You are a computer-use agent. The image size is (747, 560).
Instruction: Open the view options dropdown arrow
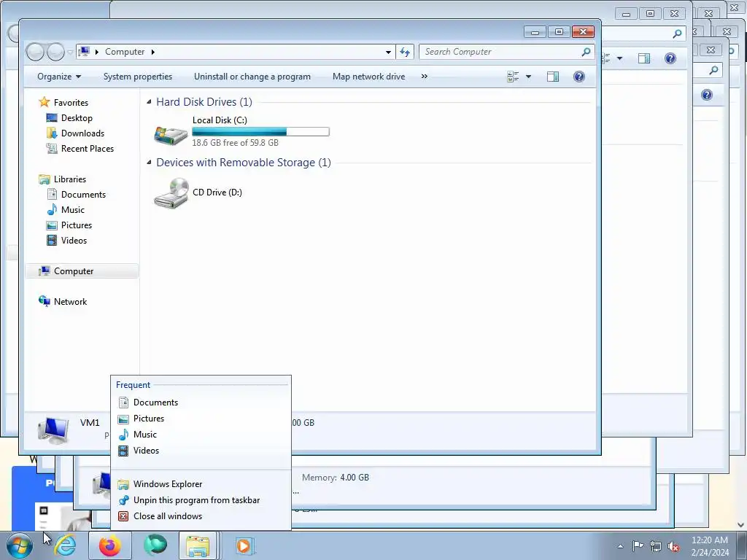[x=528, y=77]
